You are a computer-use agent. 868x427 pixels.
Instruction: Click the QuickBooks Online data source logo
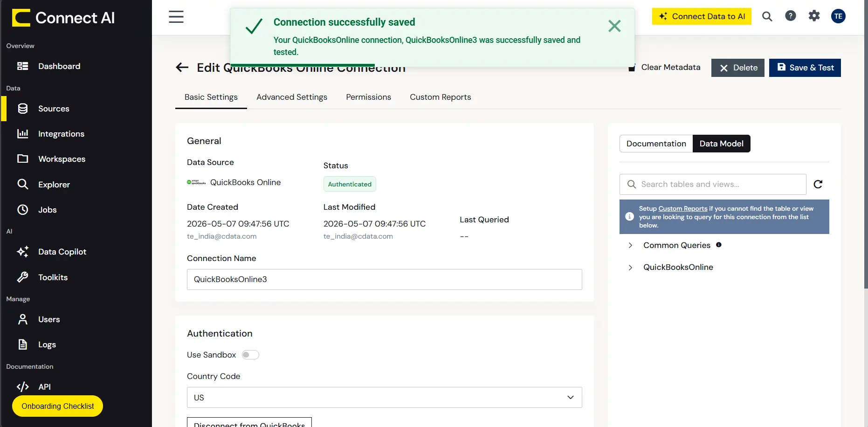196,182
